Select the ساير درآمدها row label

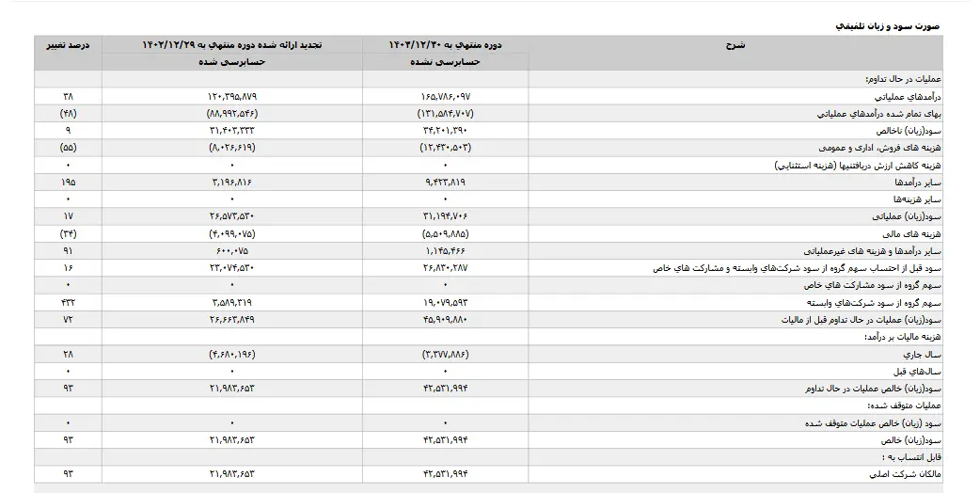coord(918,183)
